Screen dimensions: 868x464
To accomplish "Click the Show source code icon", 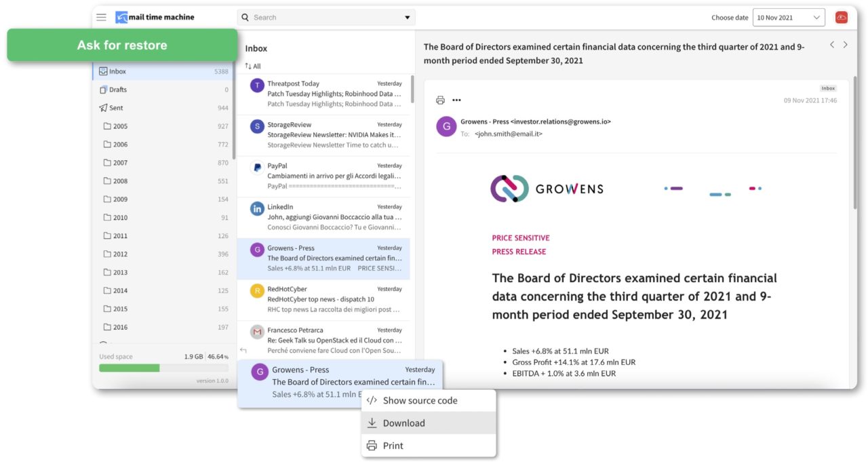I will click(x=372, y=400).
